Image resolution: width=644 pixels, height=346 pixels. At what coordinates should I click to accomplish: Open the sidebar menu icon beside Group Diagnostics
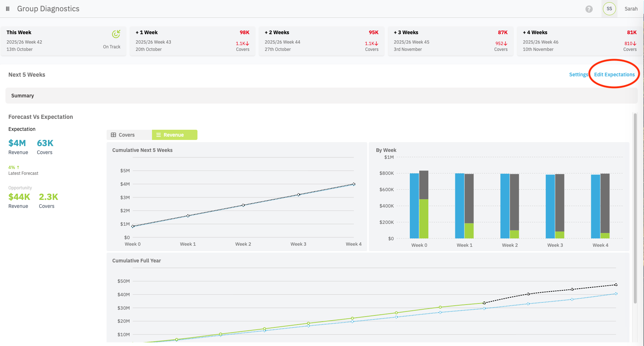point(8,9)
